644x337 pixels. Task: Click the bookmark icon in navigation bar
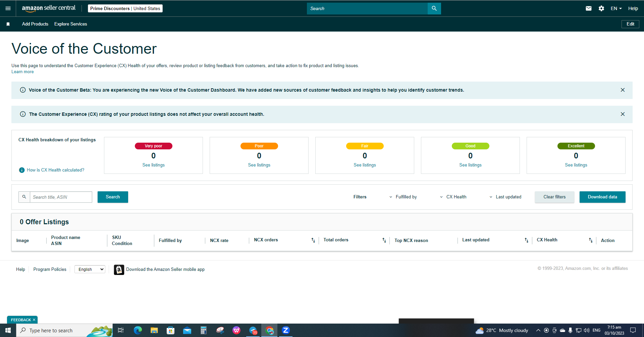coord(8,24)
